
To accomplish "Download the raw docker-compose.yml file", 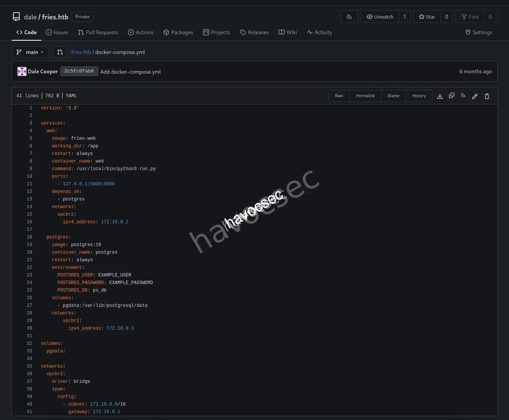I will (x=440, y=96).
